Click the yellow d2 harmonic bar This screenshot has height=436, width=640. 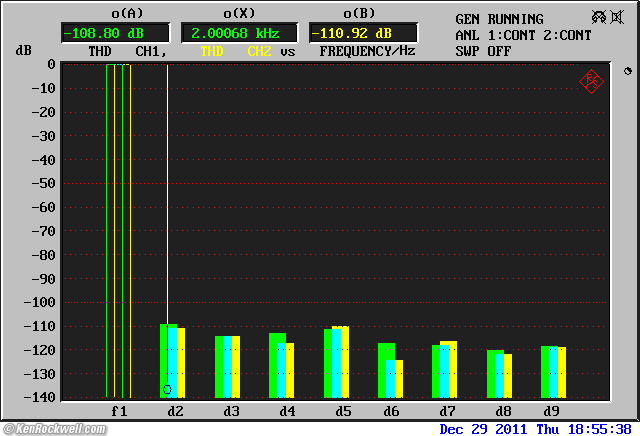tap(181, 363)
